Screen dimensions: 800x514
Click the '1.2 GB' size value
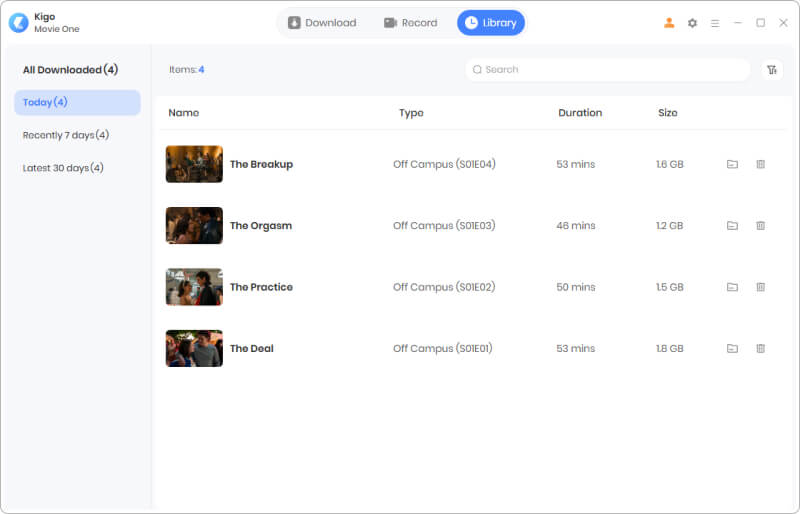click(669, 226)
